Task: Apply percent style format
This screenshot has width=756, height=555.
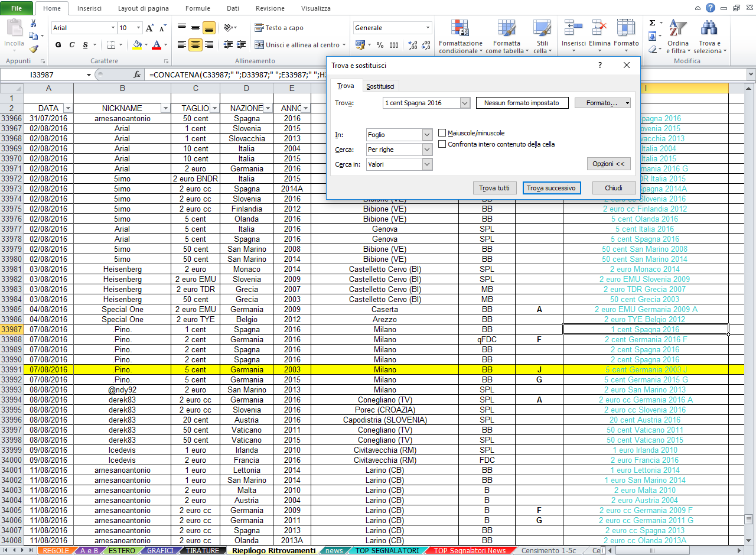Action: (x=380, y=45)
